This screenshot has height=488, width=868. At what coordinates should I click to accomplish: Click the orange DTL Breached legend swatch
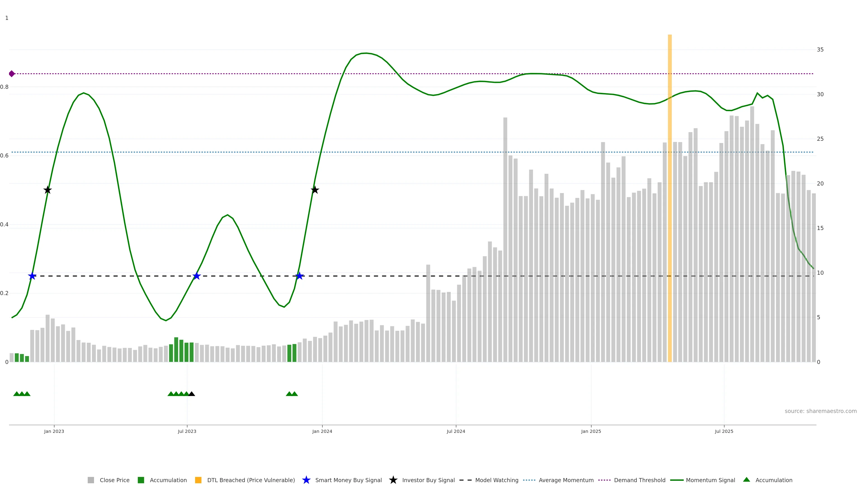(x=198, y=480)
